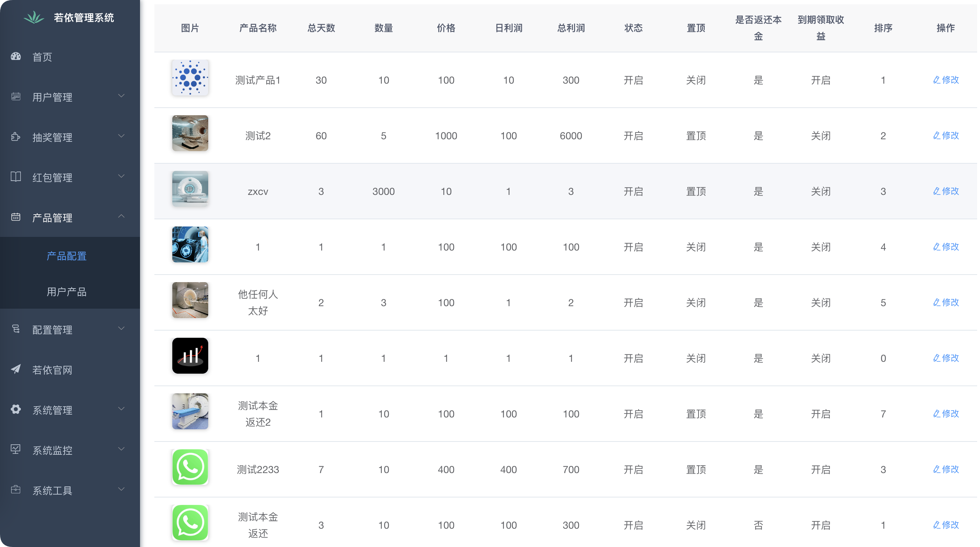The width and height of the screenshot is (980, 547).
Task: Expand the 配置管理 chevron arrow
Action: [x=121, y=329]
